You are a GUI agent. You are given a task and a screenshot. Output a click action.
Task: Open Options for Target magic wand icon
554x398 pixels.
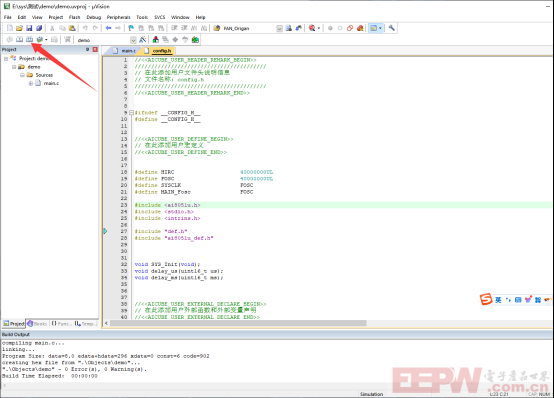coord(142,40)
